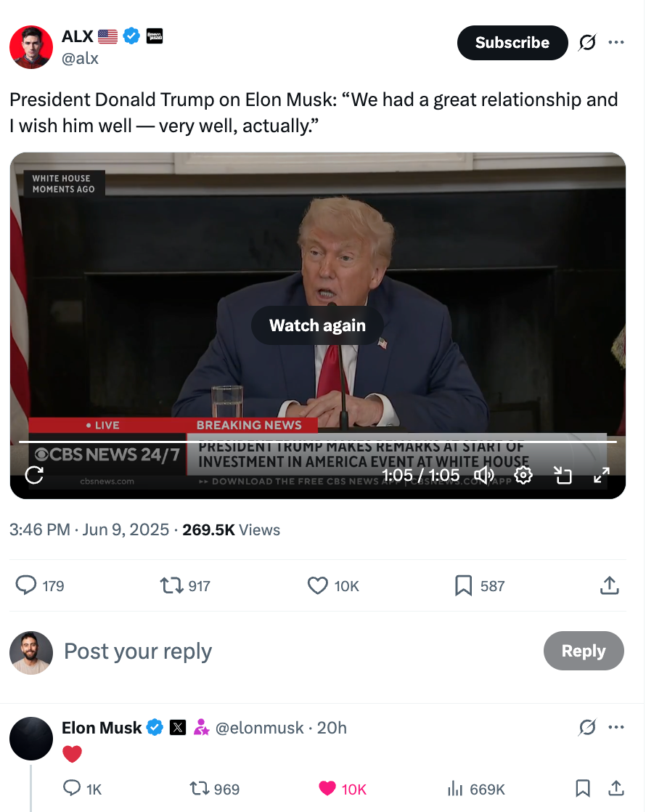View the 269.5K views count
646x812 pixels.
pos(210,529)
